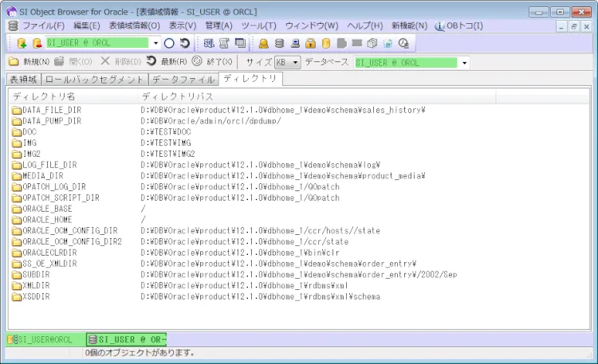Open the 表領域情報(O) menu

pos(135,25)
